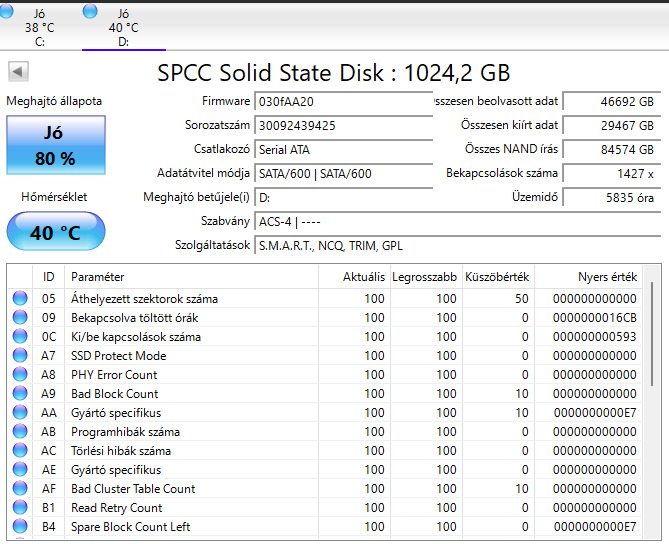Sort by the Paraméter column header
The image size is (669, 544).
click(x=98, y=276)
